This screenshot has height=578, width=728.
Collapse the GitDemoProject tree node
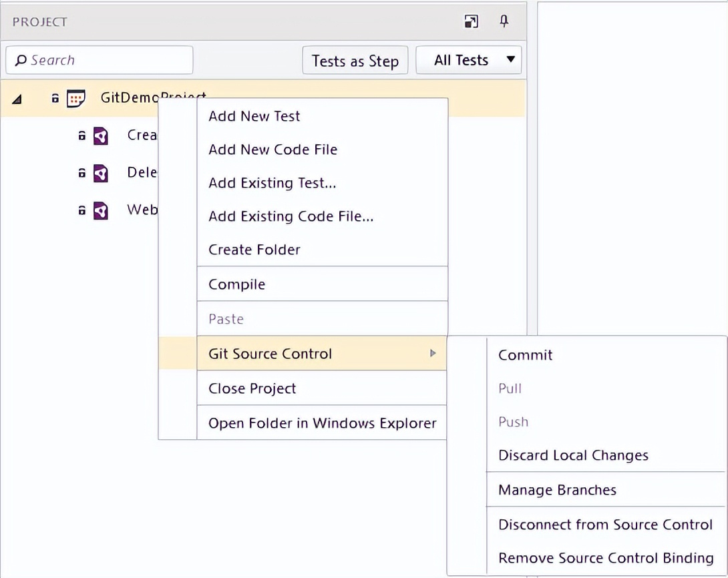[x=17, y=99]
